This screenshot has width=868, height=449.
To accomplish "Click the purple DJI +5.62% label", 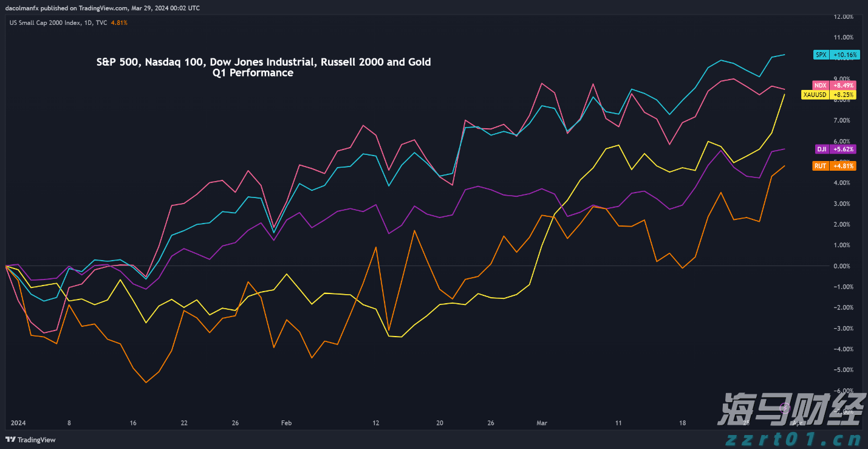I will point(835,149).
